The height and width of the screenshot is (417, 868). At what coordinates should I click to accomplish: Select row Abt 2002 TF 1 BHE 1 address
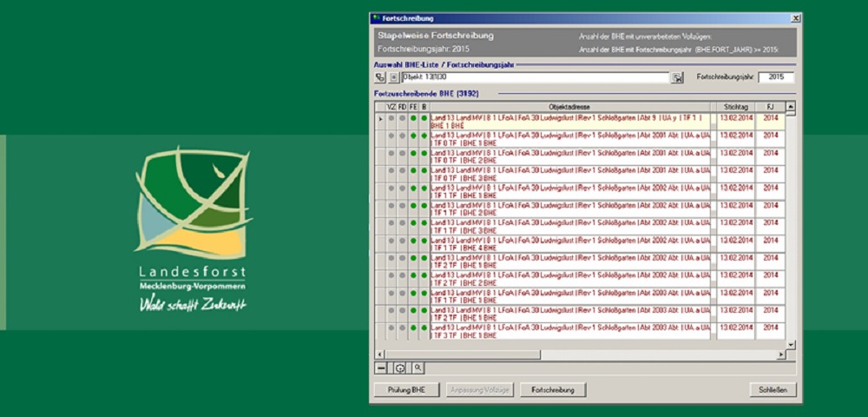coord(569,192)
